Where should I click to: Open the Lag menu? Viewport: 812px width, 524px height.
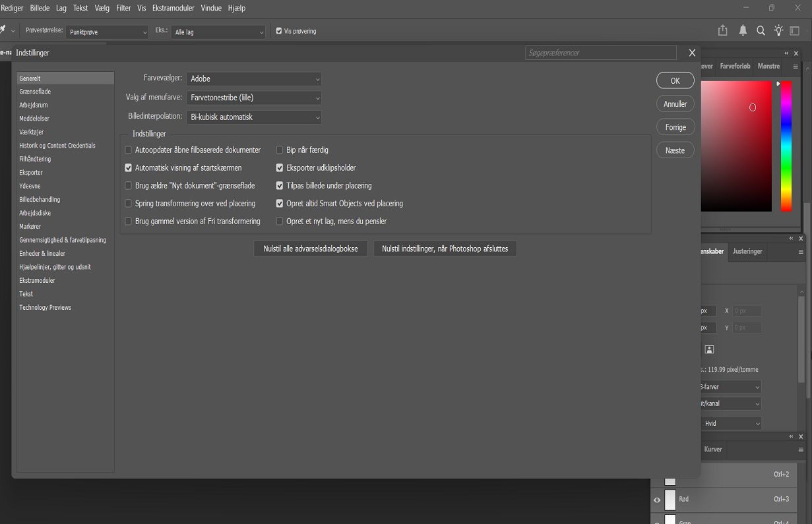pos(61,8)
